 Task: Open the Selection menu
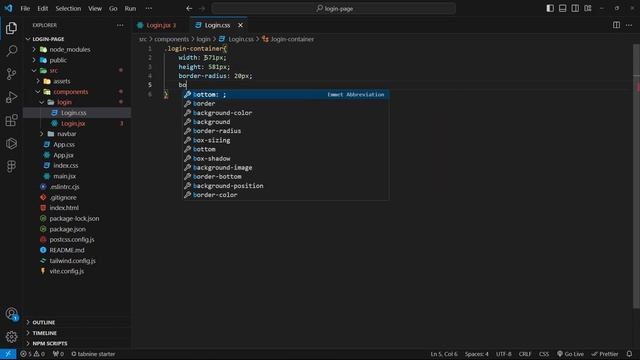[68, 8]
